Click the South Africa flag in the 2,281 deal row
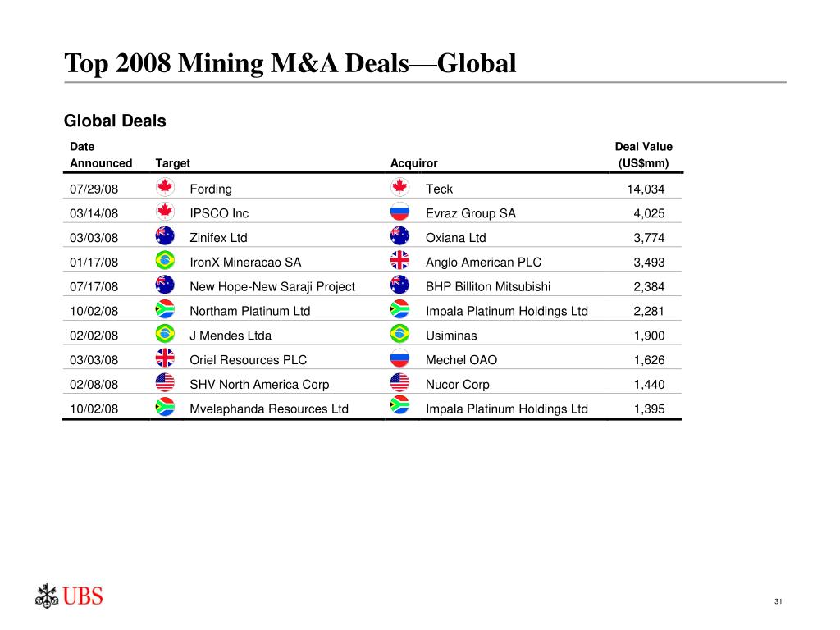The height and width of the screenshot is (630, 840). 399,309
